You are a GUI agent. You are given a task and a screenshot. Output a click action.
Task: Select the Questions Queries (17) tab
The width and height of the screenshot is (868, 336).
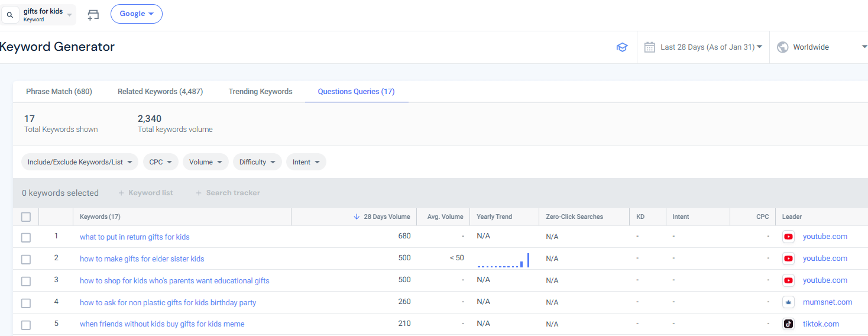coord(357,92)
